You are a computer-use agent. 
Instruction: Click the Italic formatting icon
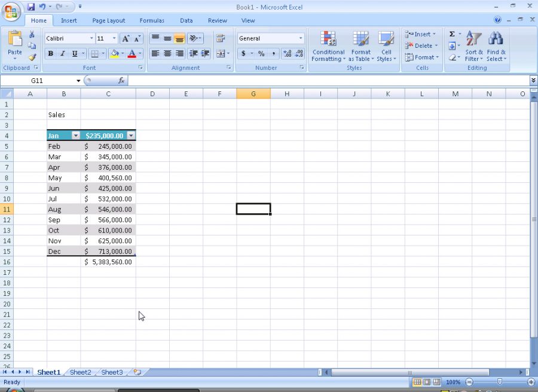pyautogui.click(x=62, y=53)
